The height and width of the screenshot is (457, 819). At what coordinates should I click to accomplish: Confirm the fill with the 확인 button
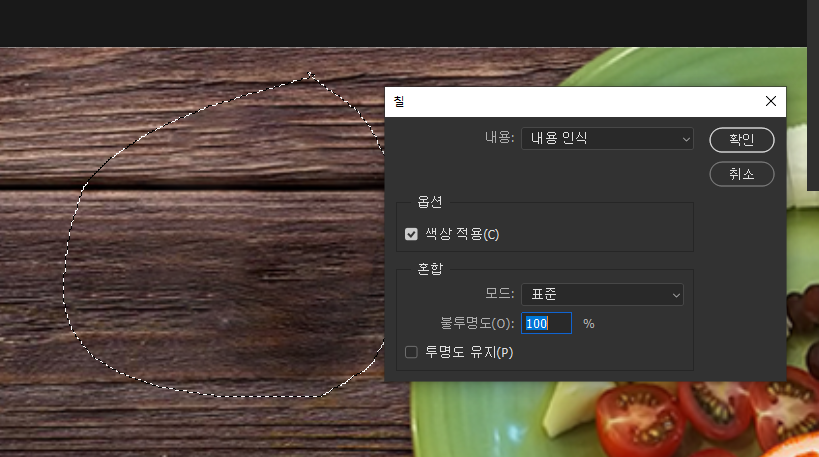742,140
